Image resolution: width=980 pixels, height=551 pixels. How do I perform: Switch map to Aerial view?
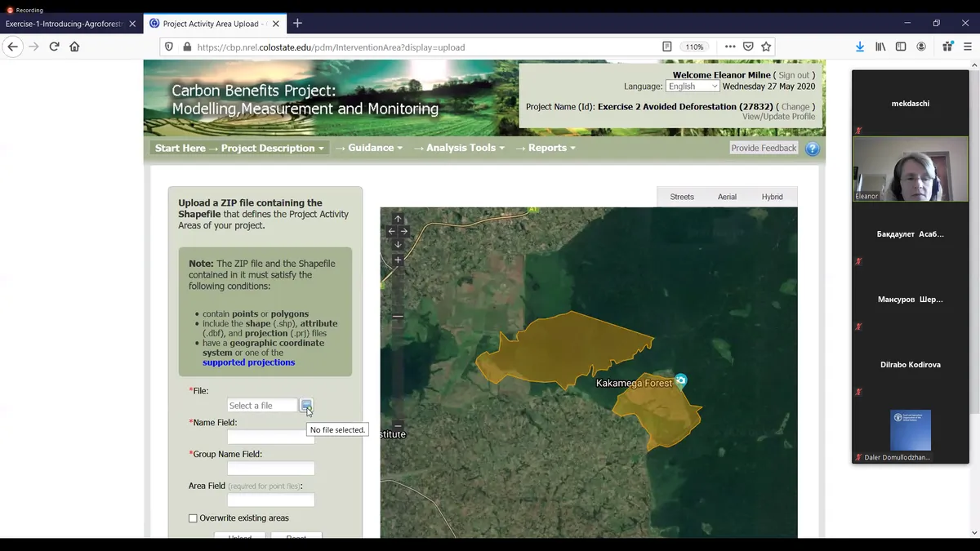coord(727,197)
